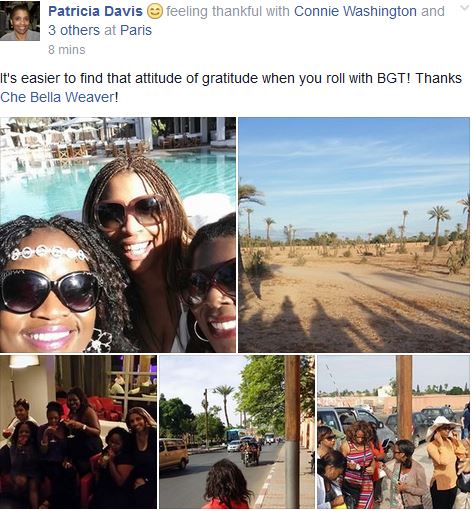This screenshot has width=473, height=511.
Task: Click the thankful smiley emoji icon
Action: click(x=155, y=12)
